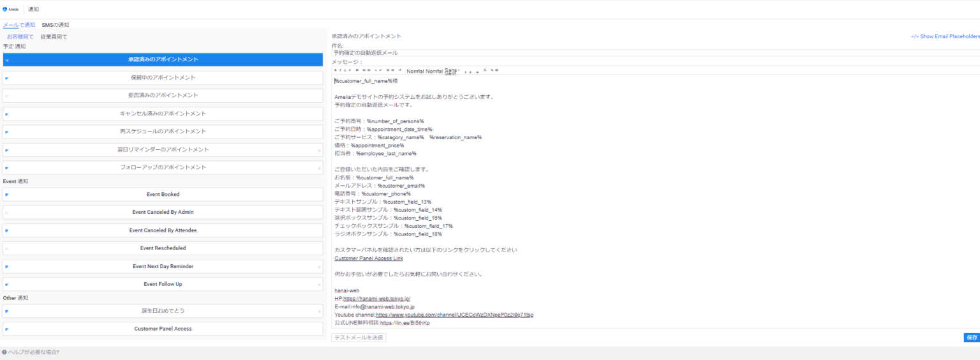The height and width of the screenshot is (360, 980).
Task: Click the テストメールを送信 button
Action: pyautogui.click(x=359, y=337)
